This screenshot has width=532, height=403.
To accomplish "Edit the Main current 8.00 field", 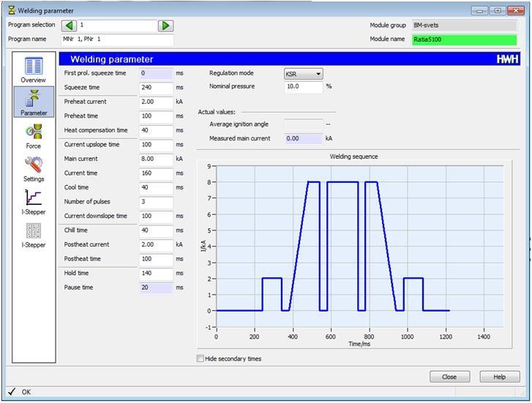I will (156, 159).
